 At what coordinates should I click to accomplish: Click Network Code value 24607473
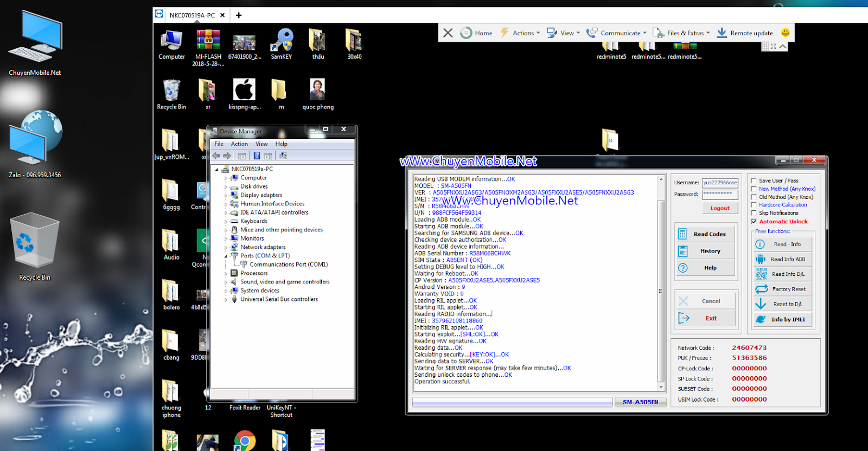749,348
